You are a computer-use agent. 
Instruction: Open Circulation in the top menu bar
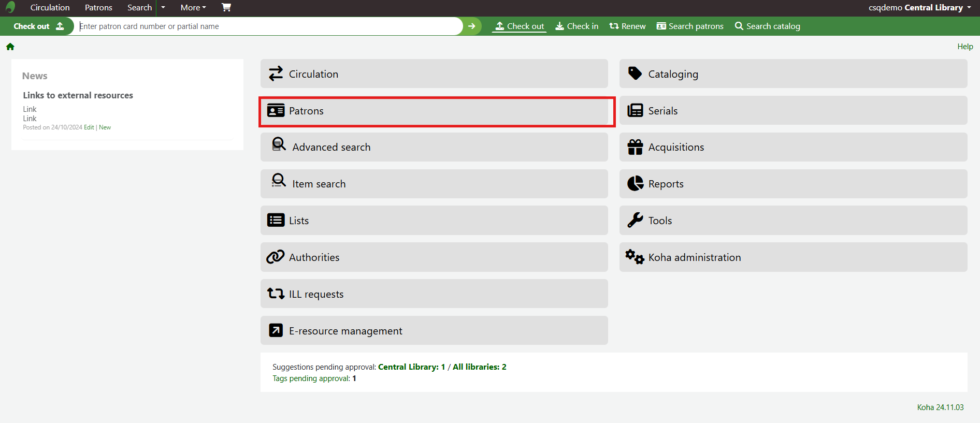tap(50, 7)
